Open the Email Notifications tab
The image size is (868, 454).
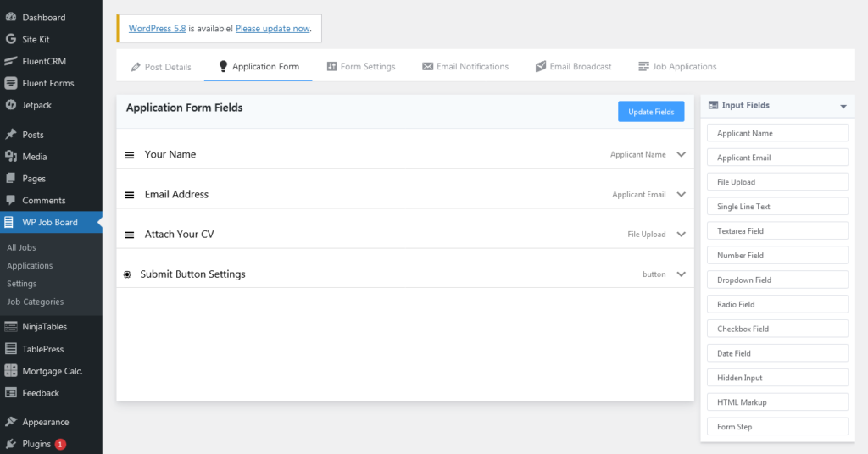pyautogui.click(x=465, y=66)
